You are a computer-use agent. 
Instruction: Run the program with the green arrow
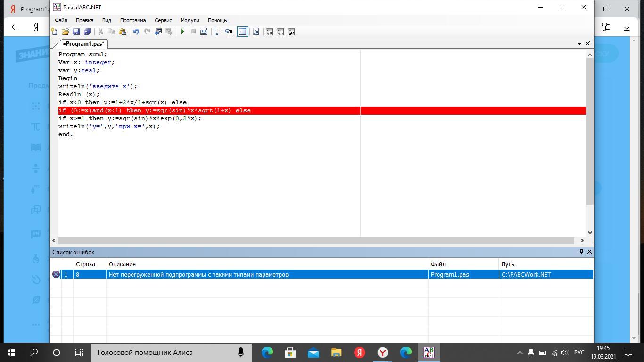pos(182,32)
